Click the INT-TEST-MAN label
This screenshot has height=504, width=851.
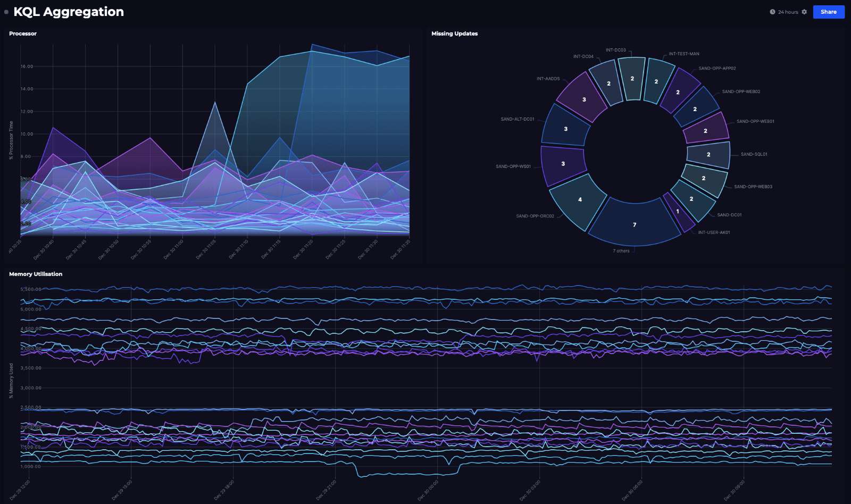[x=684, y=54]
